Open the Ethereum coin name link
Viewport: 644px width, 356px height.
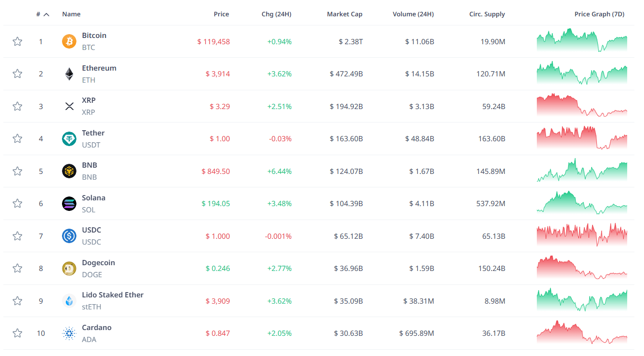(x=99, y=68)
